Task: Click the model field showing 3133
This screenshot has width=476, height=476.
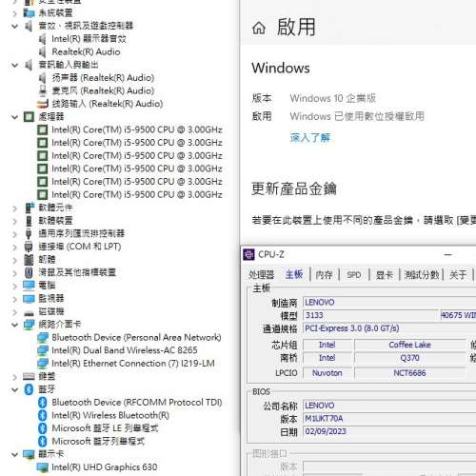Action: click(x=370, y=315)
